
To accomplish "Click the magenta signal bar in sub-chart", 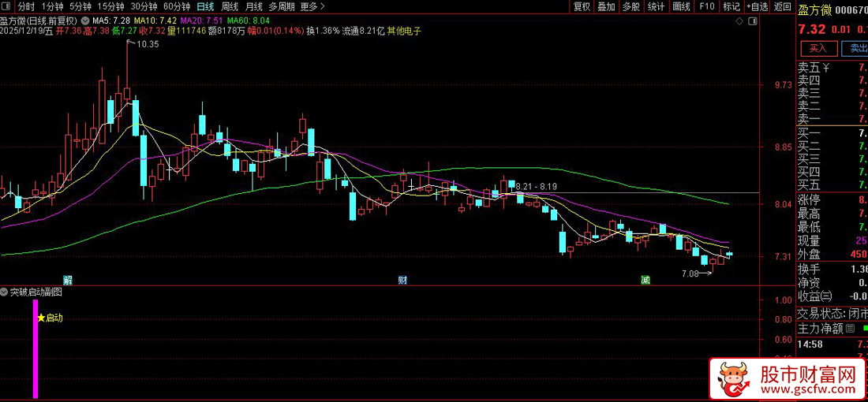I will (x=36, y=348).
